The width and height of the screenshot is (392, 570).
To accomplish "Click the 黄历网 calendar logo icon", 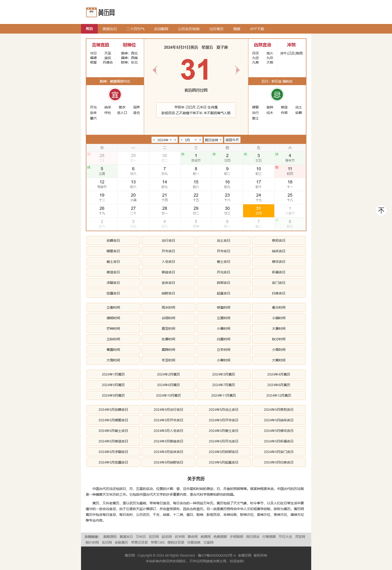I will 91,12.
